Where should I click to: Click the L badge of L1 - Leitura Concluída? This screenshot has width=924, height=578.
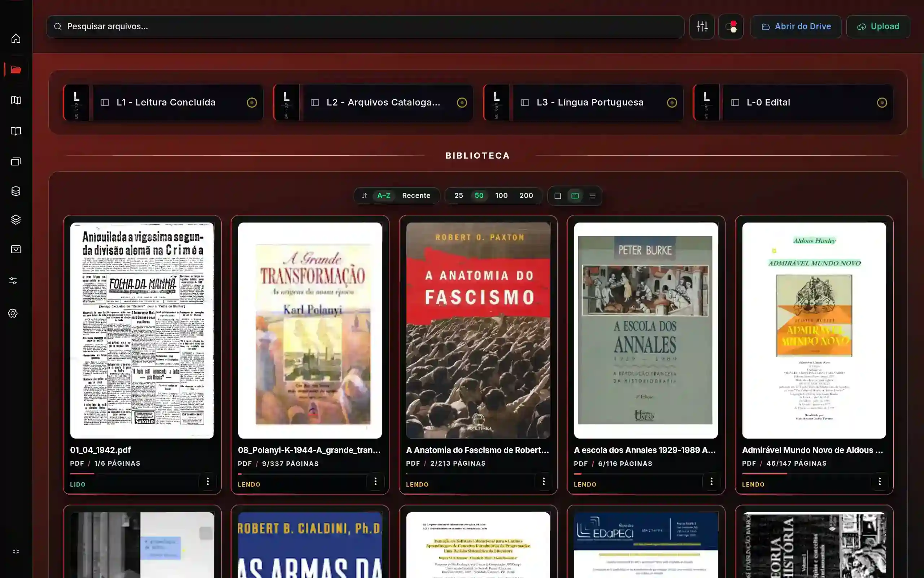pyautogui.click(x=77, y=103)
